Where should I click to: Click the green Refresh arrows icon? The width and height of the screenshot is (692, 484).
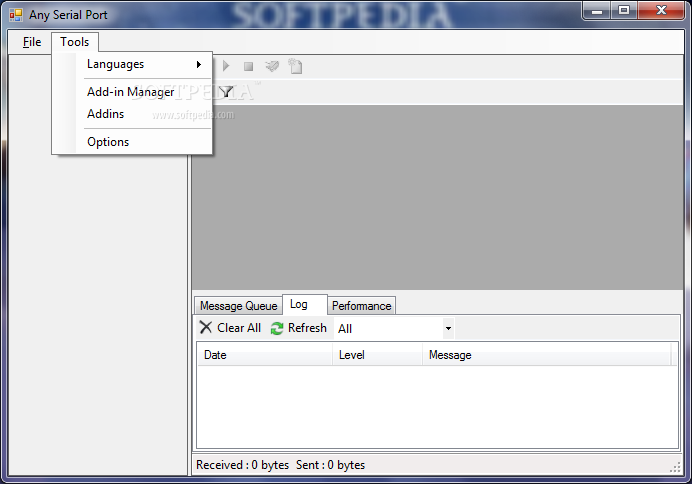[277, 328]
